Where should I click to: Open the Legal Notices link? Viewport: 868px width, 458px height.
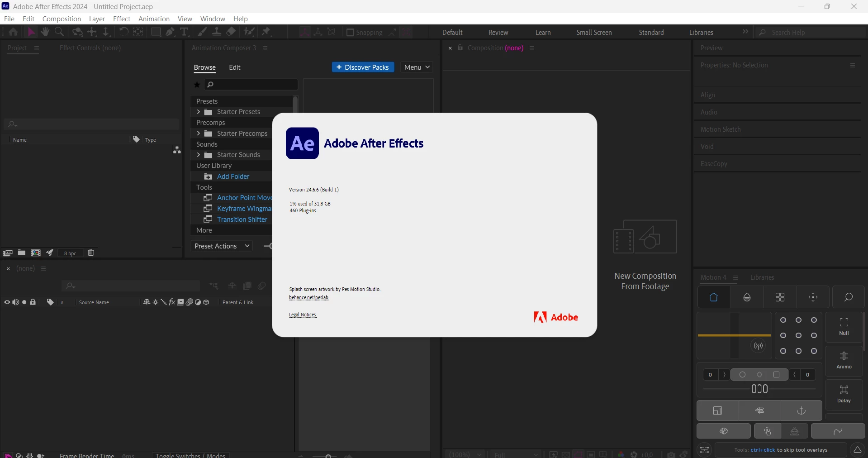[303, 315]
